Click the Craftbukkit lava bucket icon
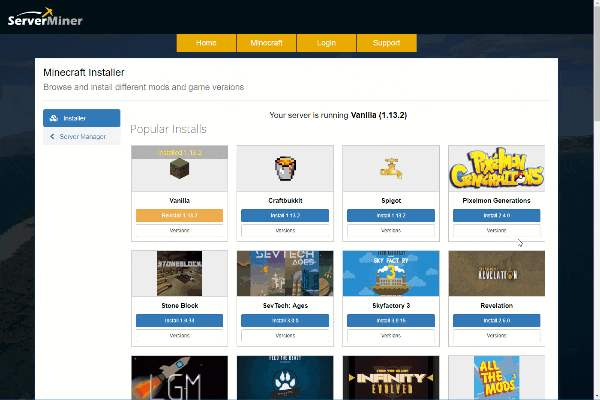Screen dimensions: 600x400 coord(285,168)
